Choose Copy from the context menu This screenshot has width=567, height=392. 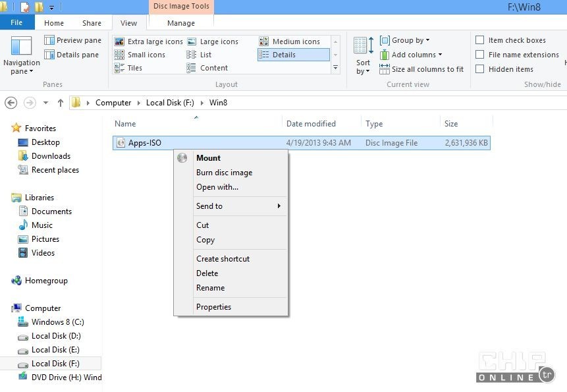tap(231, 240)
